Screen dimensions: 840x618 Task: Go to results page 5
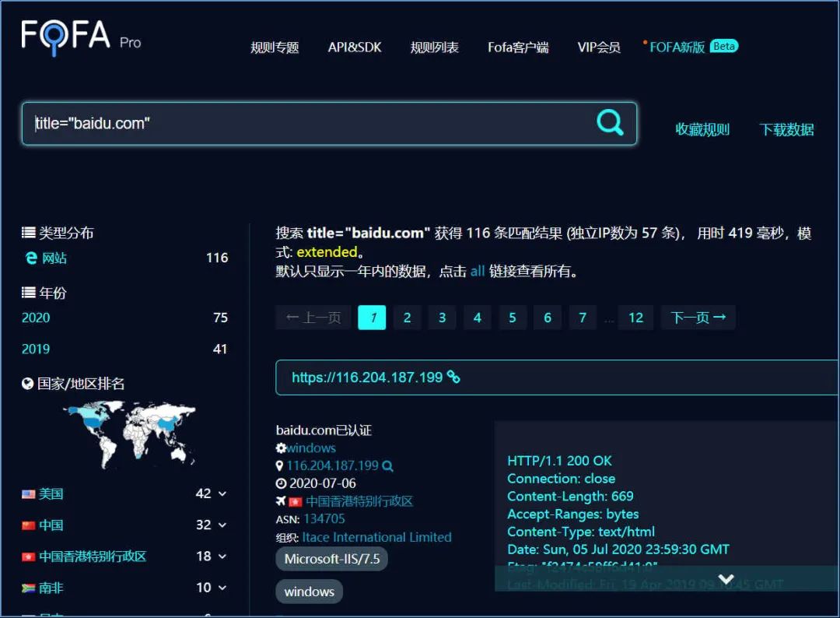[513, 318]
